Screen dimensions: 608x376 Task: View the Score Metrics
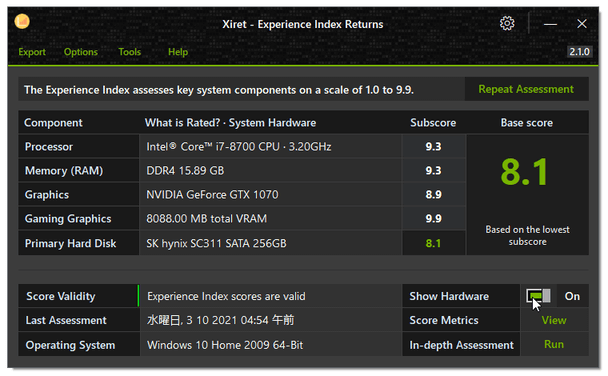pos(554,320)
